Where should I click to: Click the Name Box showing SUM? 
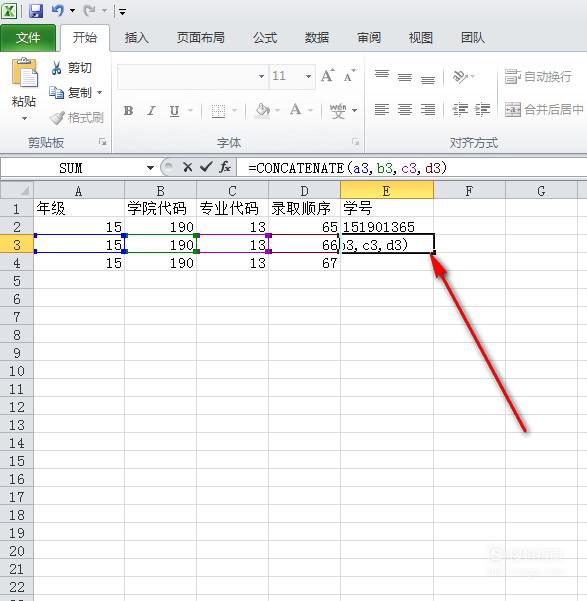pos(73,167)
